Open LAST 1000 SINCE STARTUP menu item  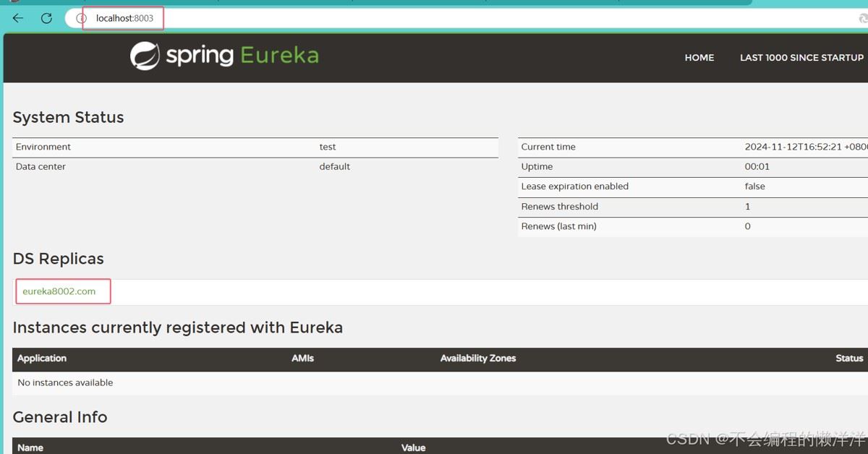click(801, 58)
